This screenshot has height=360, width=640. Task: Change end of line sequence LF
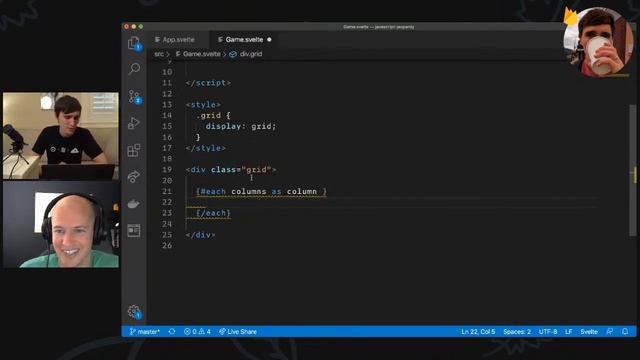(569, 331)
